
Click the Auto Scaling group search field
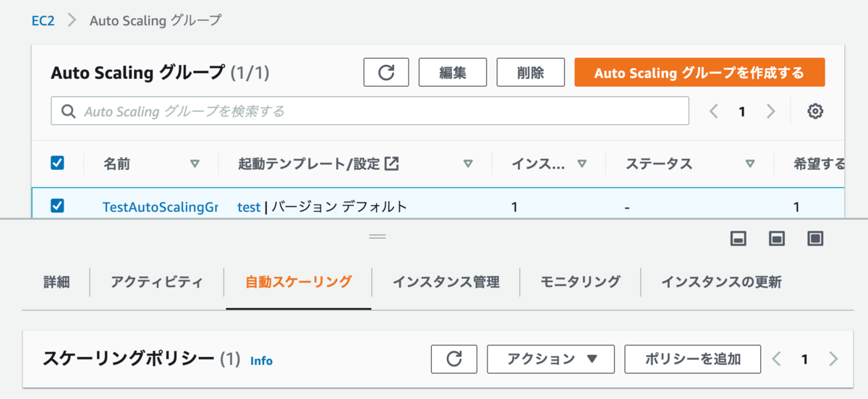coord(370,111)
